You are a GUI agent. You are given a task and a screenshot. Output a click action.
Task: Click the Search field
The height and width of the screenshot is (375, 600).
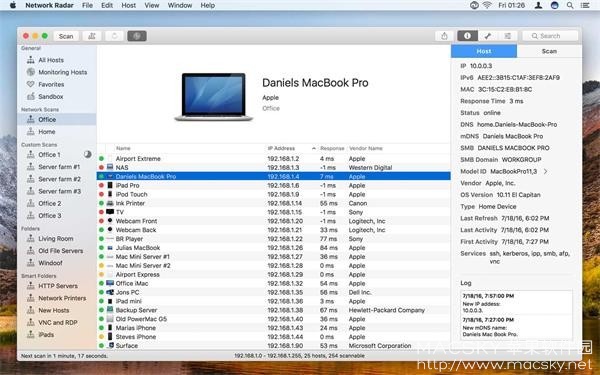(x=550, y=36)
